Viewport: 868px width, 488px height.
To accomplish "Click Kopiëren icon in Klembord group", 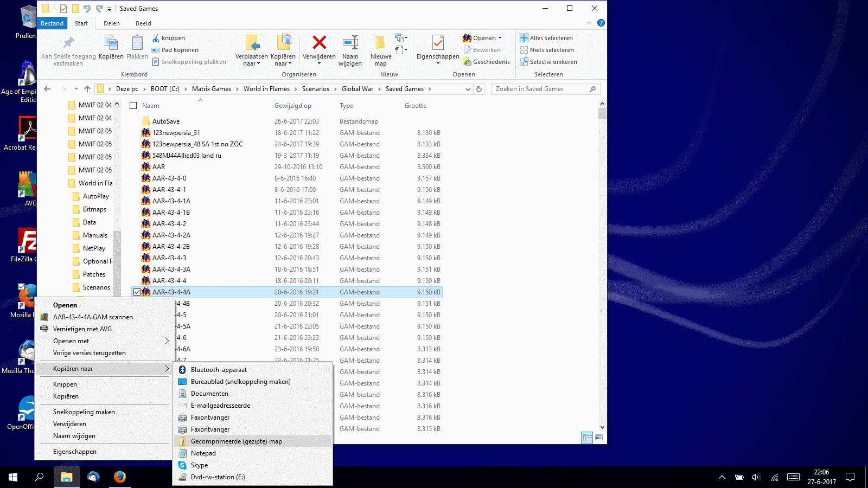I will 111,43.
